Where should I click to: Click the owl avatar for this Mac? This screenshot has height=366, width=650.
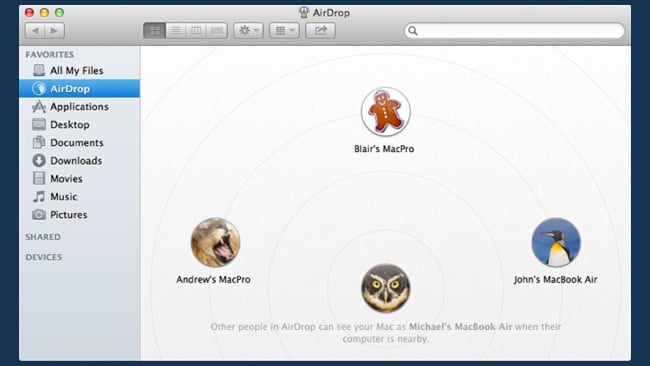click(x=386, y=288)
